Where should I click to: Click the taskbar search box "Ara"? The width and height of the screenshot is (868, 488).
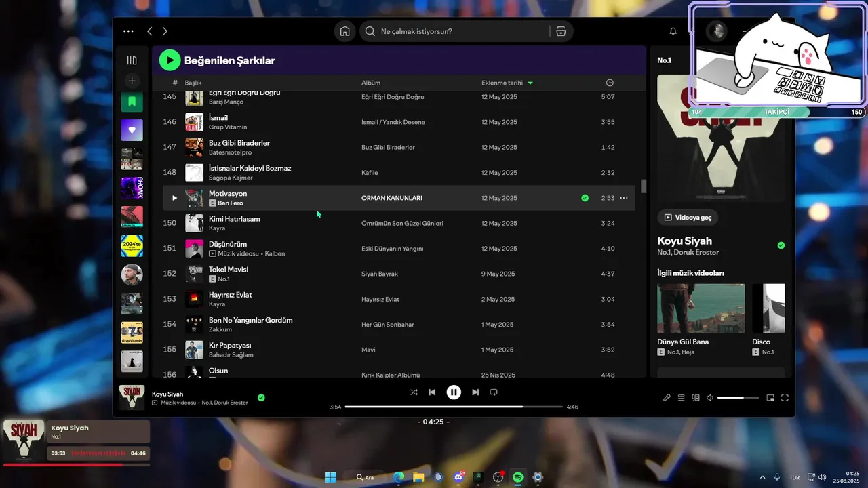[x=366, y=477]
